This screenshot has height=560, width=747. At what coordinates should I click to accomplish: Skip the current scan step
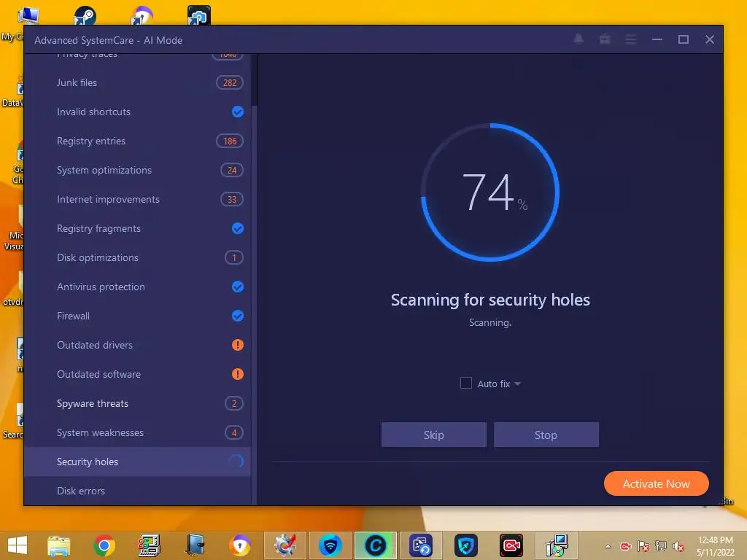(x=433, y=435)
